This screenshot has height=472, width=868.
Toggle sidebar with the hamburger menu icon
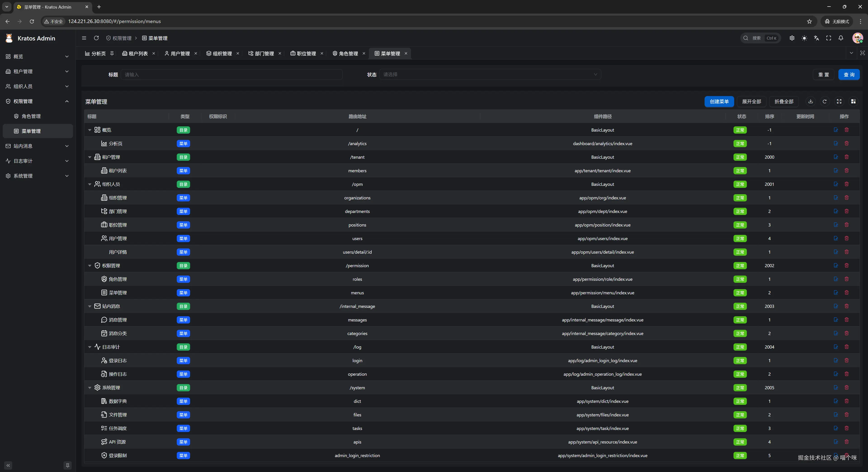[84, 38]
